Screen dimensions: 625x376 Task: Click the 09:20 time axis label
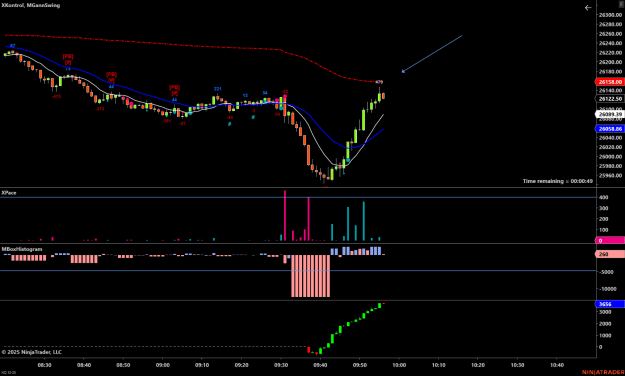[x=242, y=365]
